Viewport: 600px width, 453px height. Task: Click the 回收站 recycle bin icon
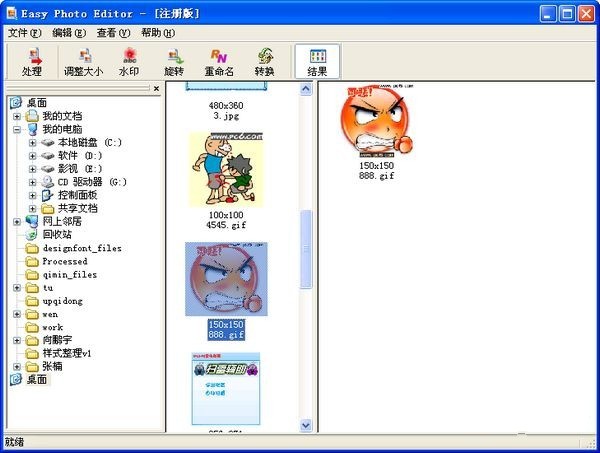32,235
